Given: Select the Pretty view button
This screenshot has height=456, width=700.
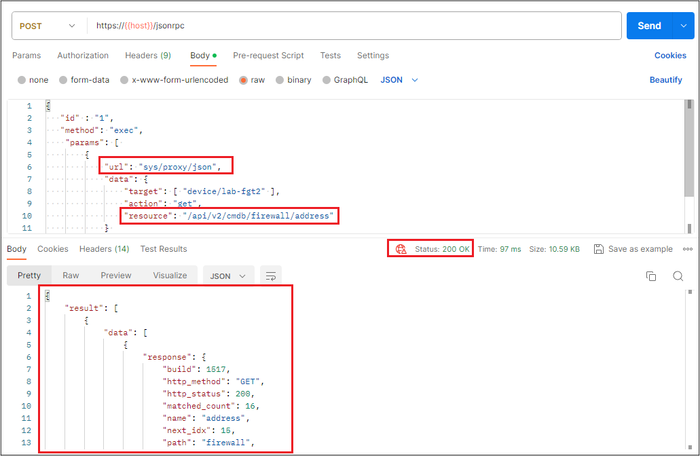Looking at the screenshot, I should click(29, 276).
